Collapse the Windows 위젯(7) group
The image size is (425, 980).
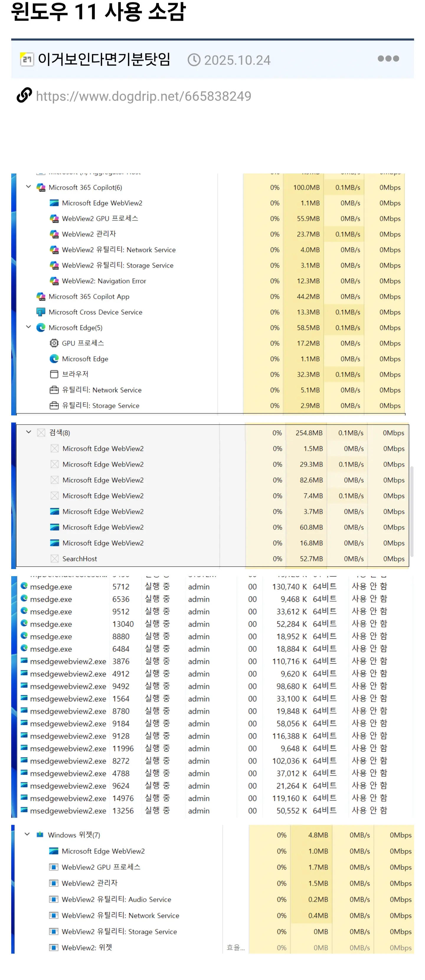pyautogui.click(x=27, y=834)
